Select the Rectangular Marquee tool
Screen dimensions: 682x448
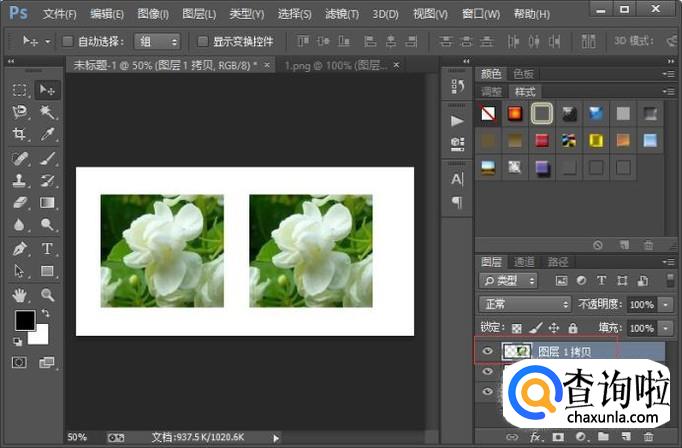click(20, 90)
